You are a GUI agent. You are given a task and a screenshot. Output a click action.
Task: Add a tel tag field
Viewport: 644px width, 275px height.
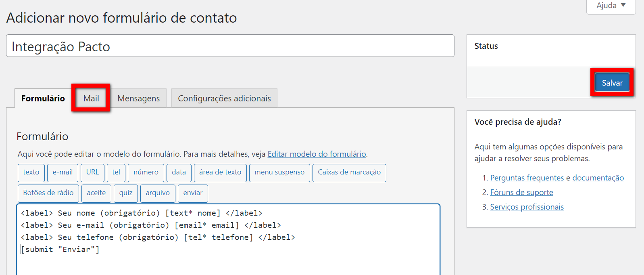pyautogui.click(x=116, y=172)
